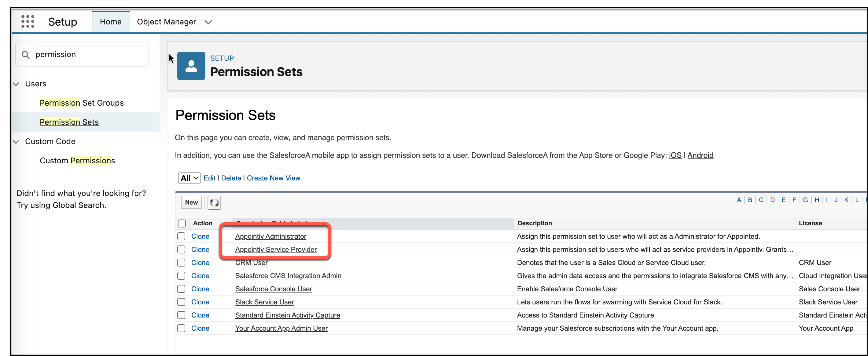
Task: Clone Your Account App Admin User
Action: coord(200,329)
